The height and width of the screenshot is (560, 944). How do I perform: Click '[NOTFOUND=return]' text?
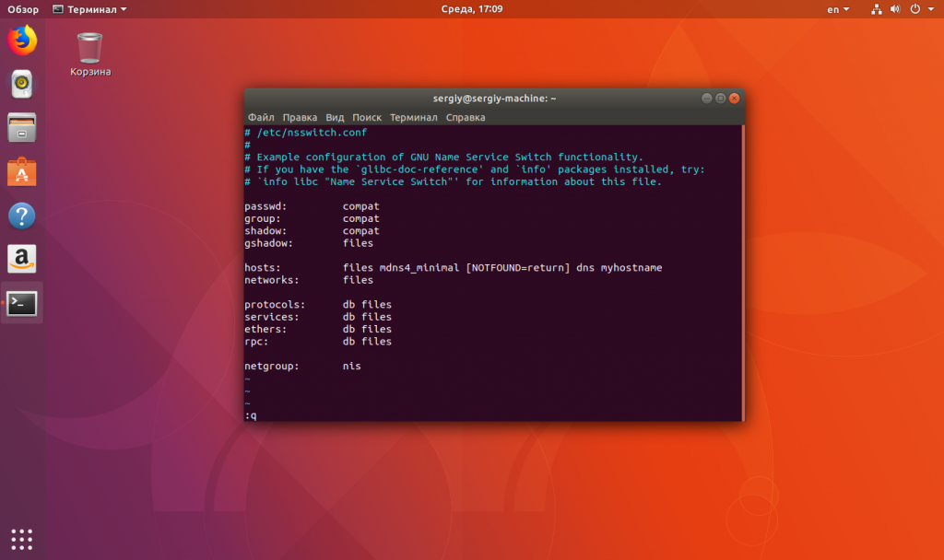tap(518, 268)
